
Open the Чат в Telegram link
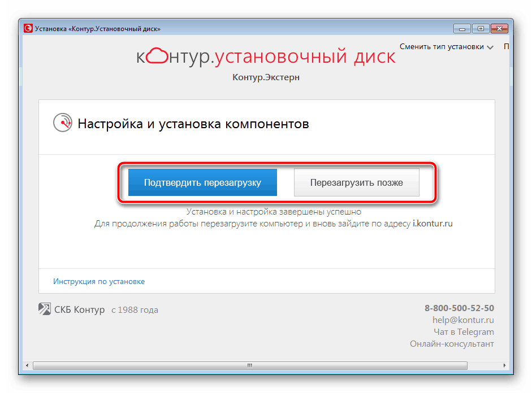[x=463, y=332]
